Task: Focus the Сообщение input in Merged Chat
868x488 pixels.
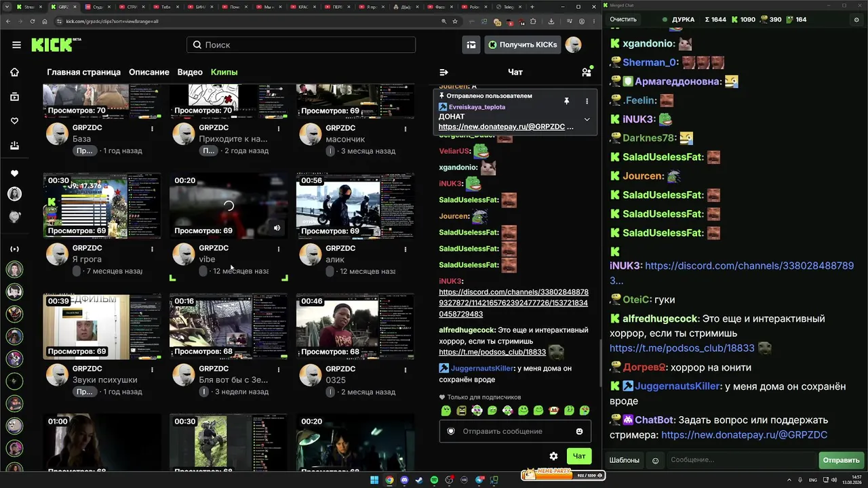Action: coord(741,460)
